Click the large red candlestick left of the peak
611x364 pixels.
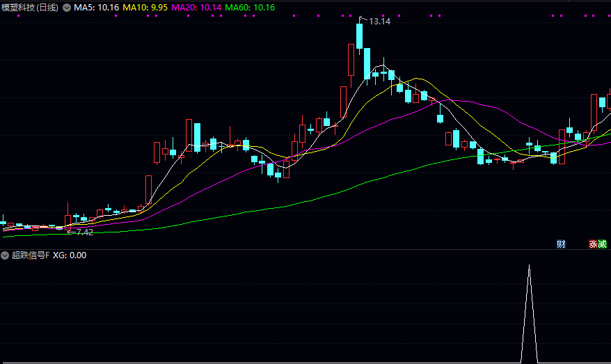pos(350,60)
